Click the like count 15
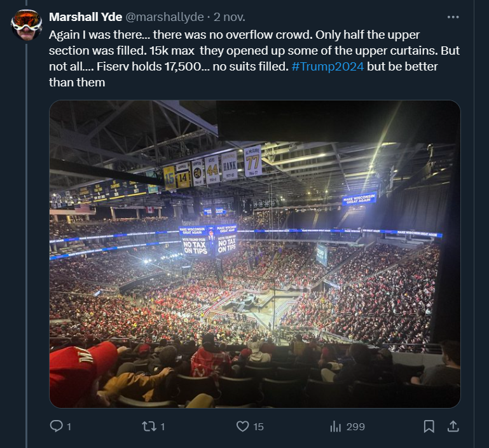 [x=258, y=427]
